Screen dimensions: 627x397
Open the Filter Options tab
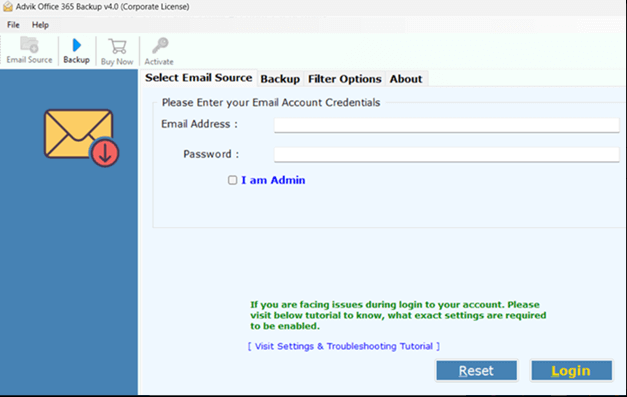344,79
